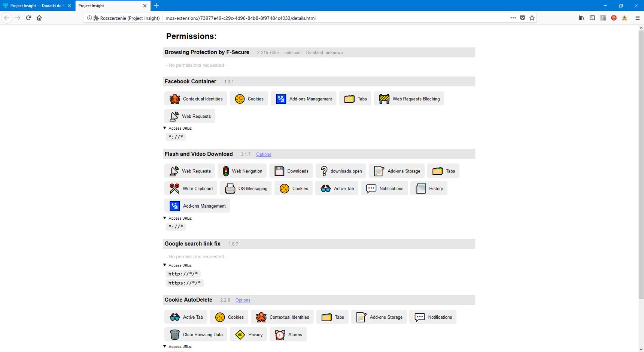Click History newspaper icon
The height and width of the screenshot is (352, 644).
click(421, 189)
